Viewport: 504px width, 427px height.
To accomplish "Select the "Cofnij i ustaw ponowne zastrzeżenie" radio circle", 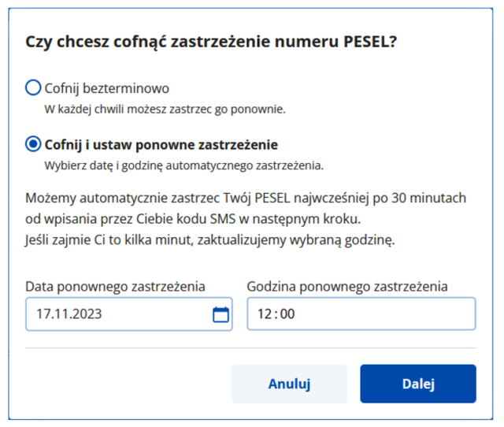I will [x=33, y=143].
